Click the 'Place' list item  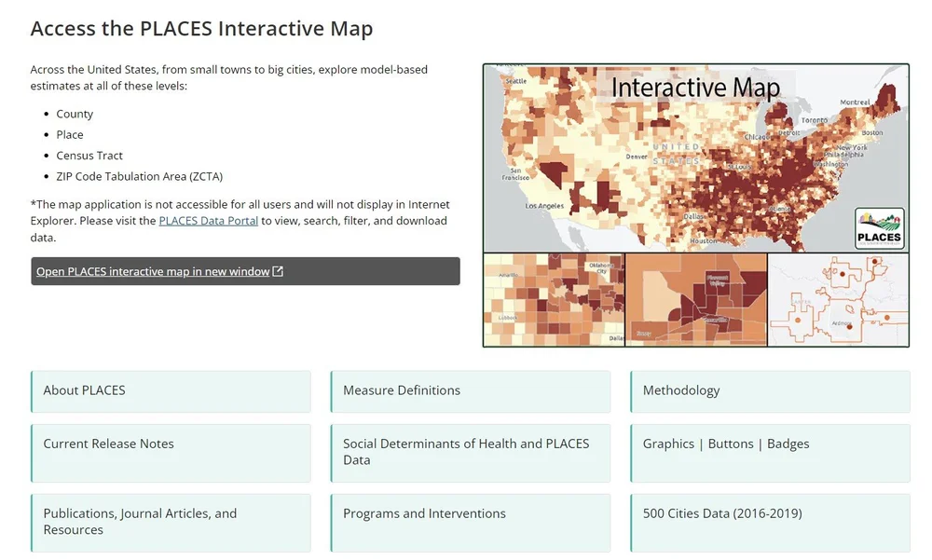[x=70, y=134]
